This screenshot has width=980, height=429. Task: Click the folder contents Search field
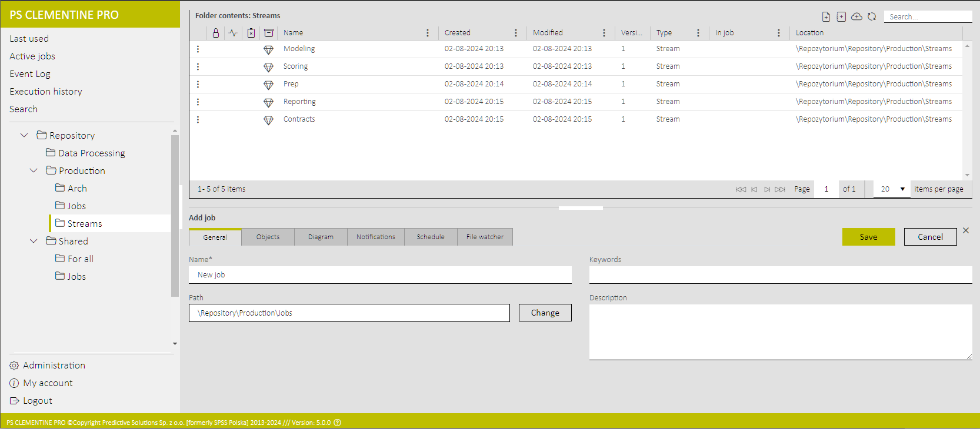pos(928,16)
